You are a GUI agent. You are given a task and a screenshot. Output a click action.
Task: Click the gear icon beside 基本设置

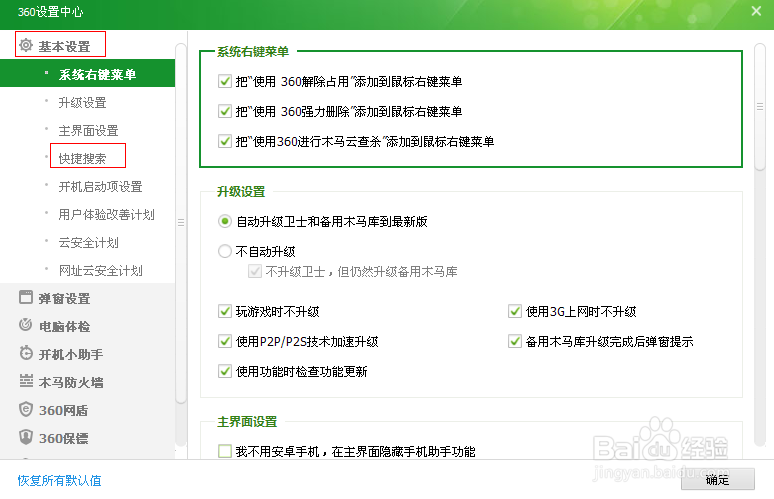26,45
